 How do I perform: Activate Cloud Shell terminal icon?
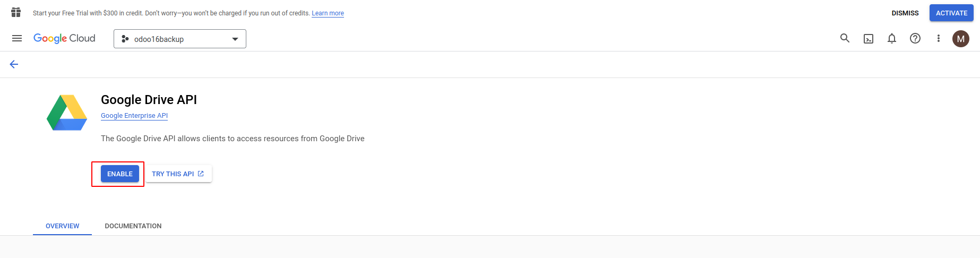click(x=869, y=39)
